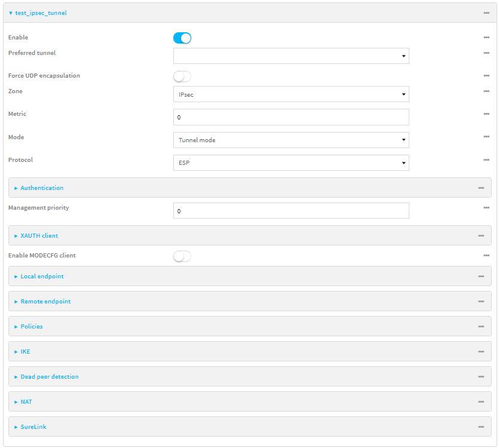Open the Authentication section options menu
499x448 pixels.
coord(480,188)
